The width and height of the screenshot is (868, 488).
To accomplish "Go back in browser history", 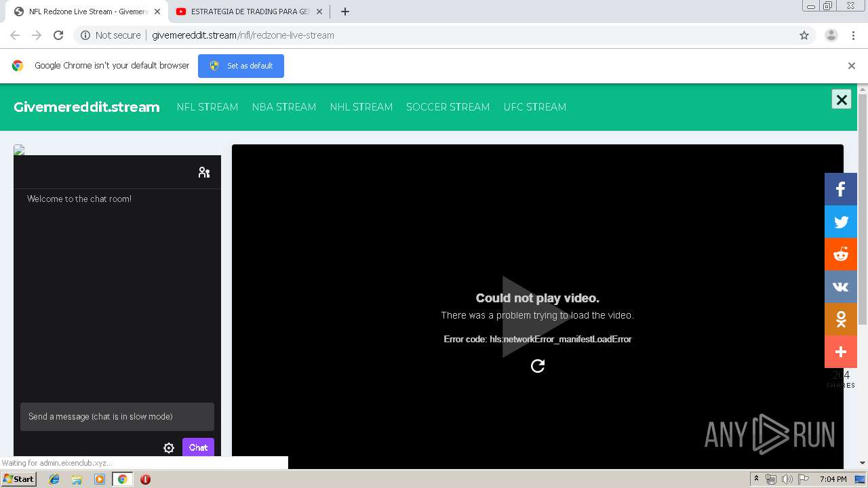I will pyautogui.click(x=15, y=35).
